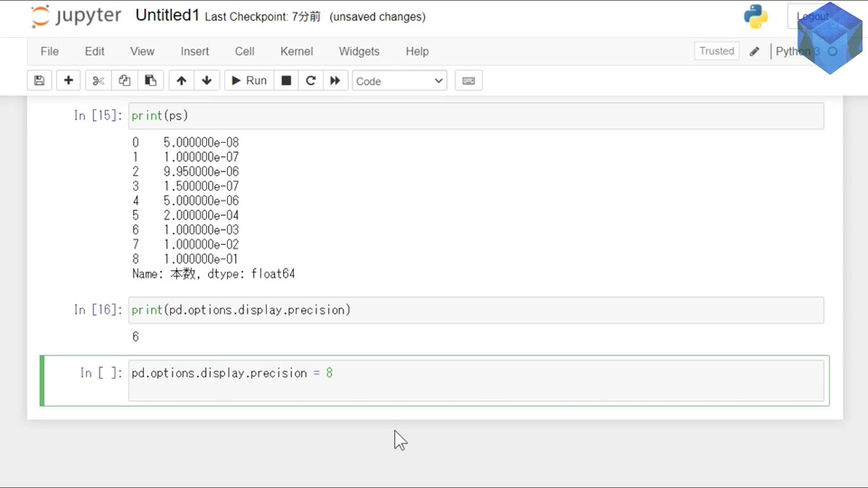
Task: Rename the notebook title Untitled1
Action: [167, 15]
